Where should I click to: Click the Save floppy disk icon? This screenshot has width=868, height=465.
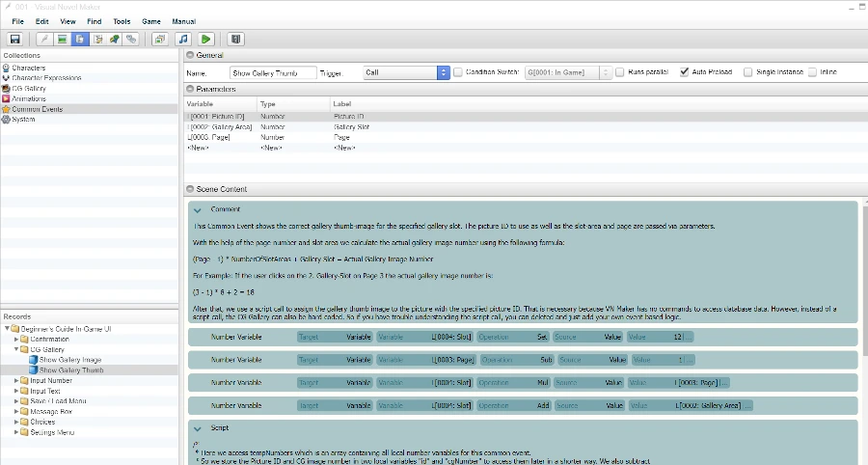click(14, 40)
